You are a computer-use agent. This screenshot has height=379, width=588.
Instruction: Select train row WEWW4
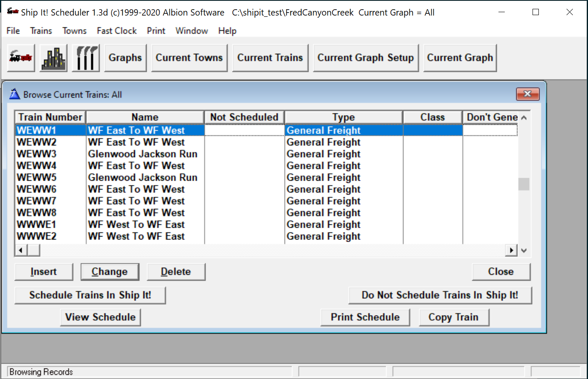coord(266,166)
